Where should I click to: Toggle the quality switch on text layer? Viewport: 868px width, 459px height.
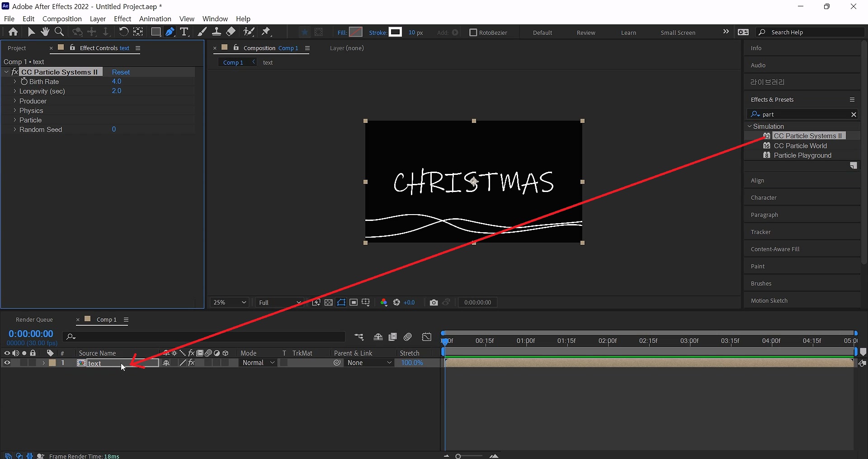click(183, 363)
